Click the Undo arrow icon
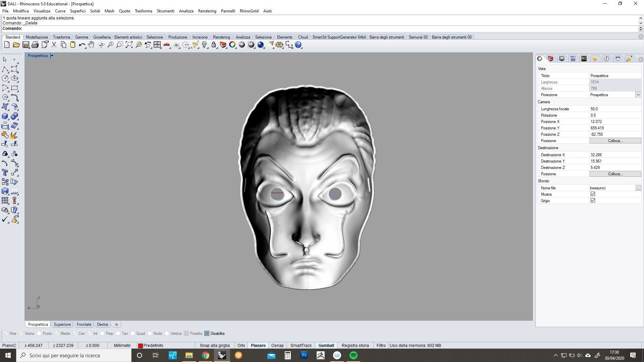 click(82, 45)
